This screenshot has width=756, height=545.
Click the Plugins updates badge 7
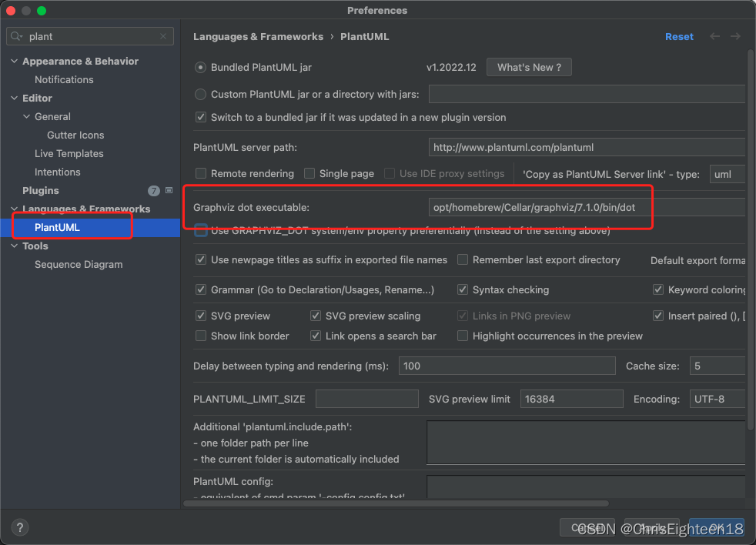click(153, 191)
